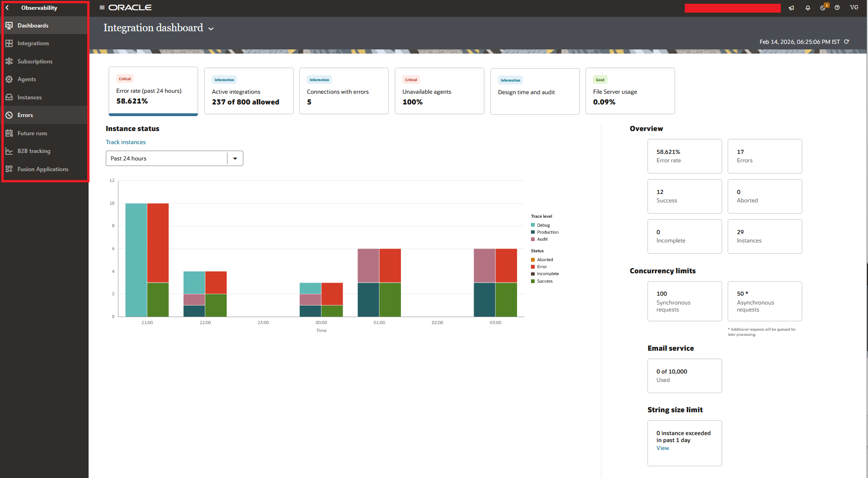Click the Error status red legend swatch
Image resolution: width=868 pixels, height=478 pixels.
533,267
